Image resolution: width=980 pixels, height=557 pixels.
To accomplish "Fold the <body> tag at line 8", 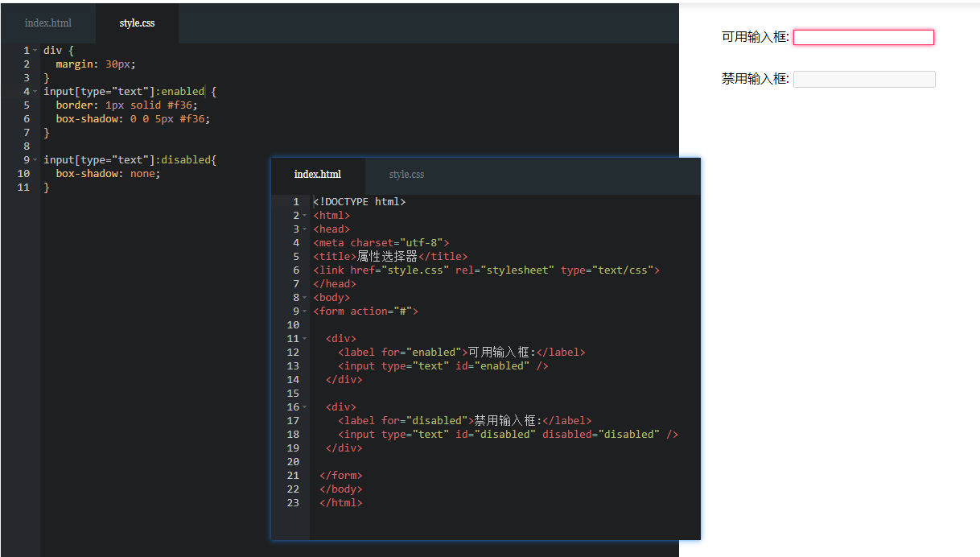I will coord(304,298).
